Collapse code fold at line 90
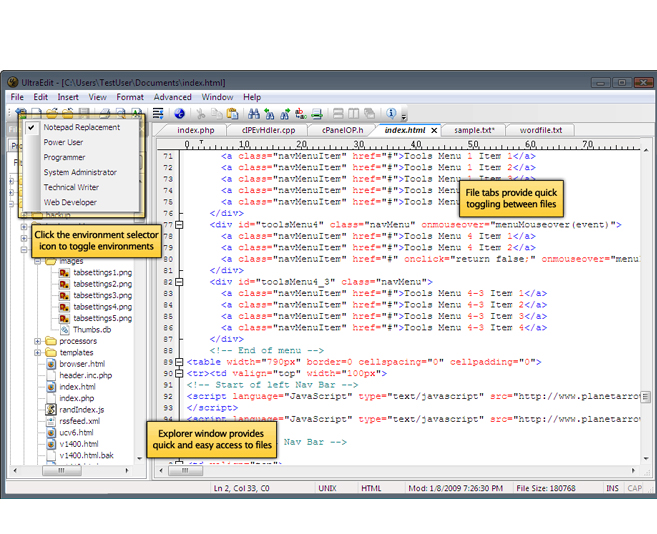 point(179,373)
